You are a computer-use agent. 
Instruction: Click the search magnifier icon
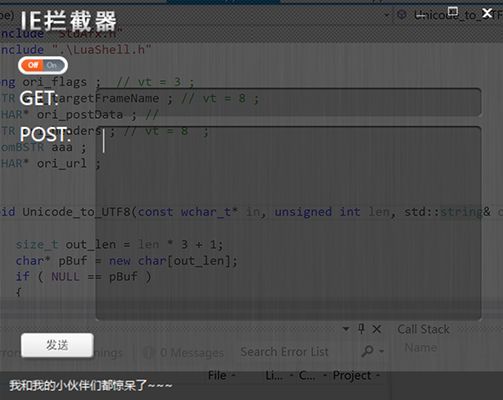point(368,351)
